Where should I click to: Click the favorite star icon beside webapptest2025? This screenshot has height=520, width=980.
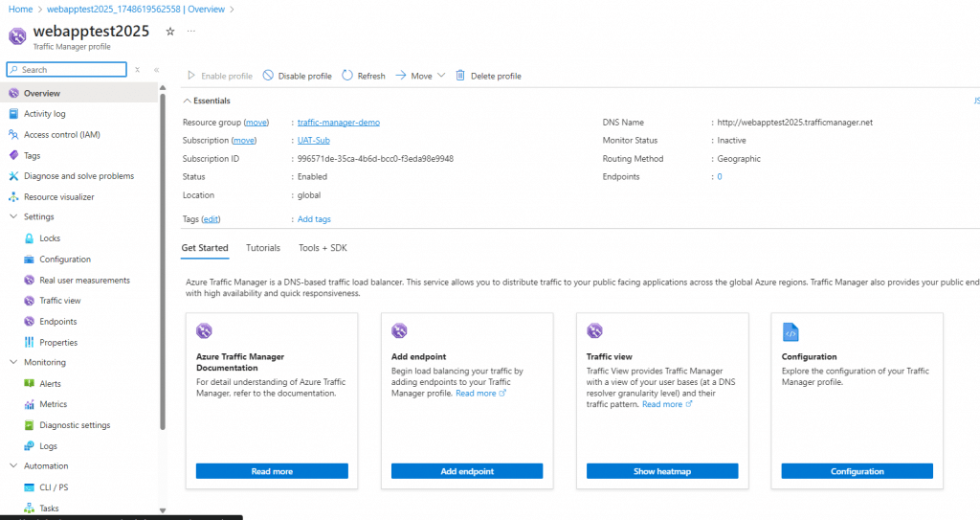[170, 32]
